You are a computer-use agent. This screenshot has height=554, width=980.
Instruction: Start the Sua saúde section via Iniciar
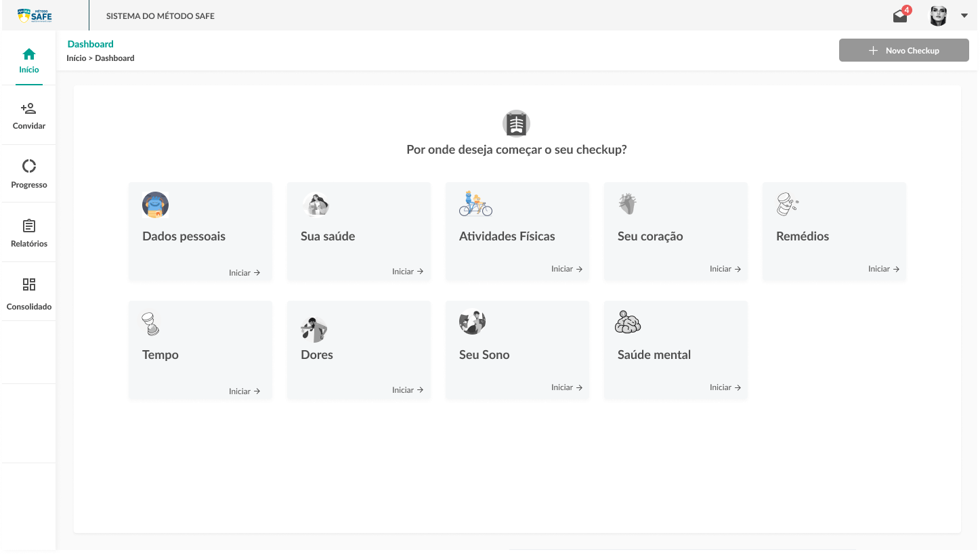point(408,272)
